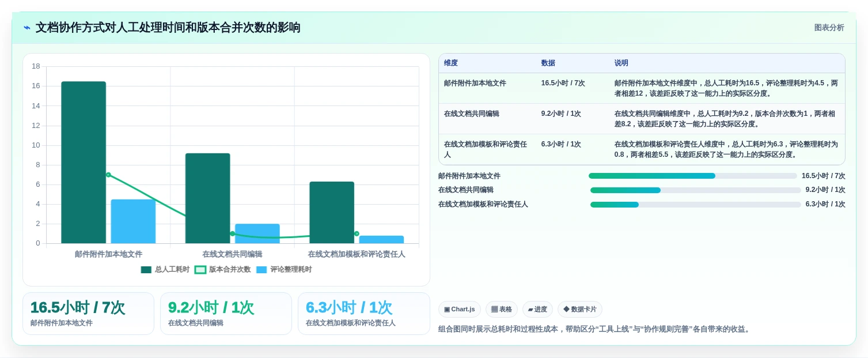
Task: Click the dark green bar for 在线文档加模板和评论责任人
Action: tap(332, 213)
